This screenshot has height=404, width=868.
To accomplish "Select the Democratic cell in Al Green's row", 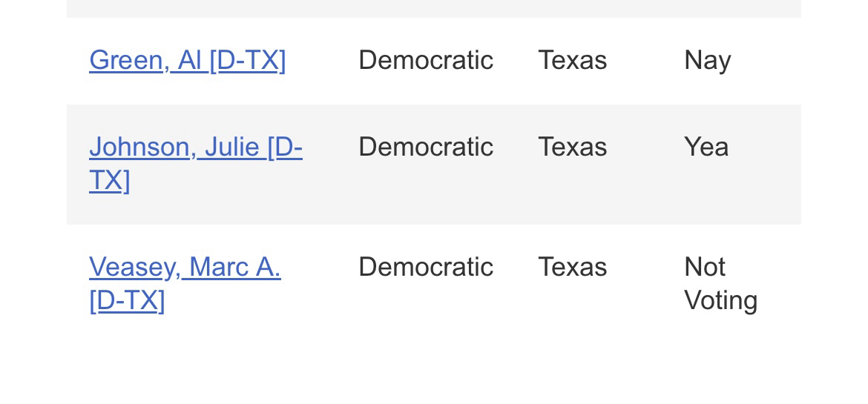I will tap(425, 60).
